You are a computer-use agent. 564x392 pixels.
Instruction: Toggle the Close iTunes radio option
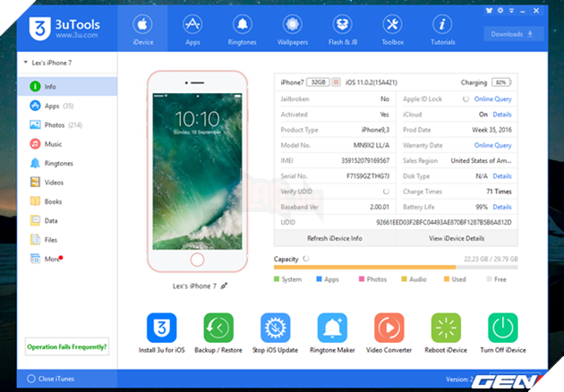[31, 379]
